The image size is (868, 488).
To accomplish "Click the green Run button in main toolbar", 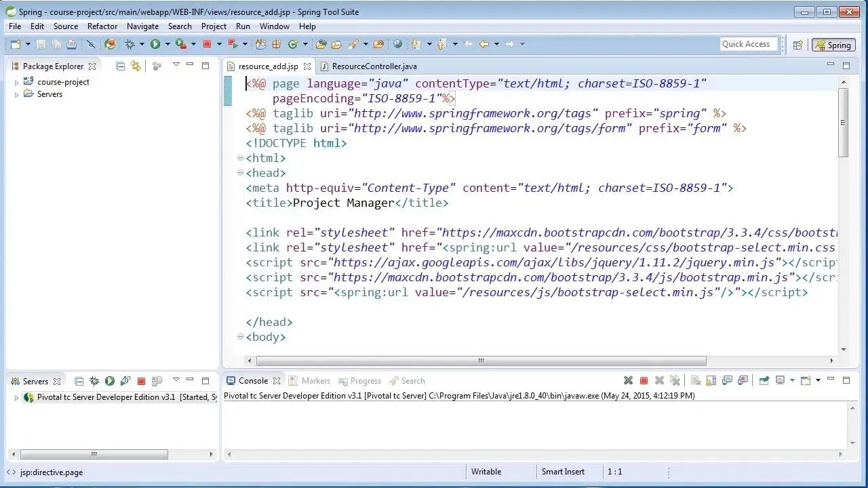I will (x=155, y=44).
